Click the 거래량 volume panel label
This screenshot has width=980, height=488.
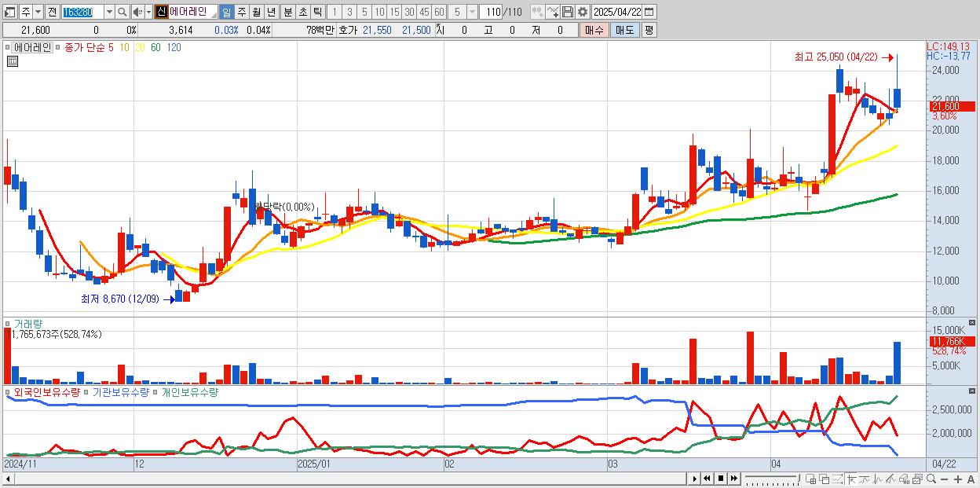tap(28, 323)
